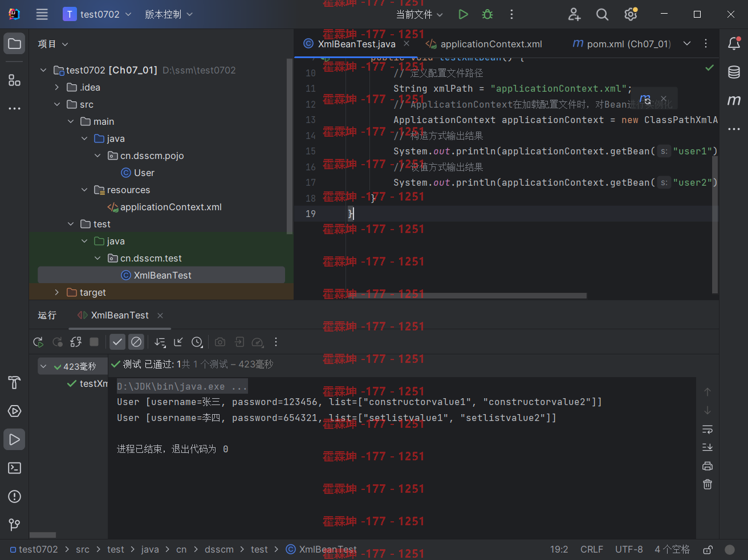Show more tool windows on left sidebar

click(x=15, y=108)
